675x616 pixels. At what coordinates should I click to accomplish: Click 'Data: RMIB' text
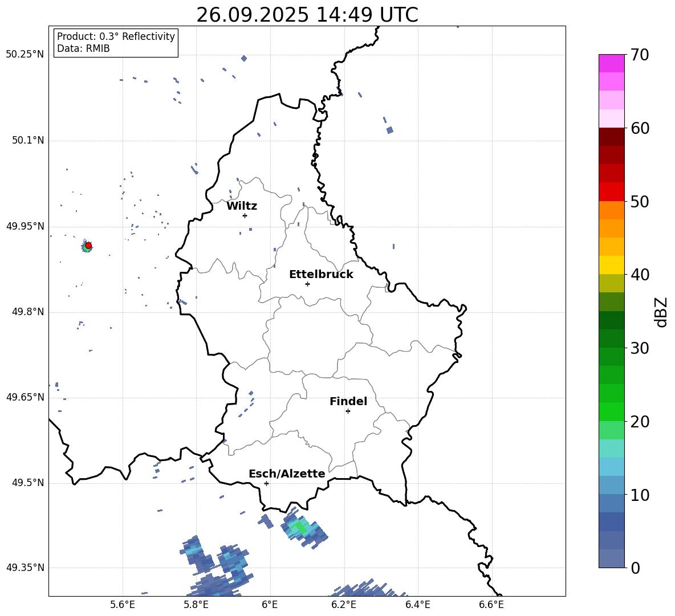83,48
